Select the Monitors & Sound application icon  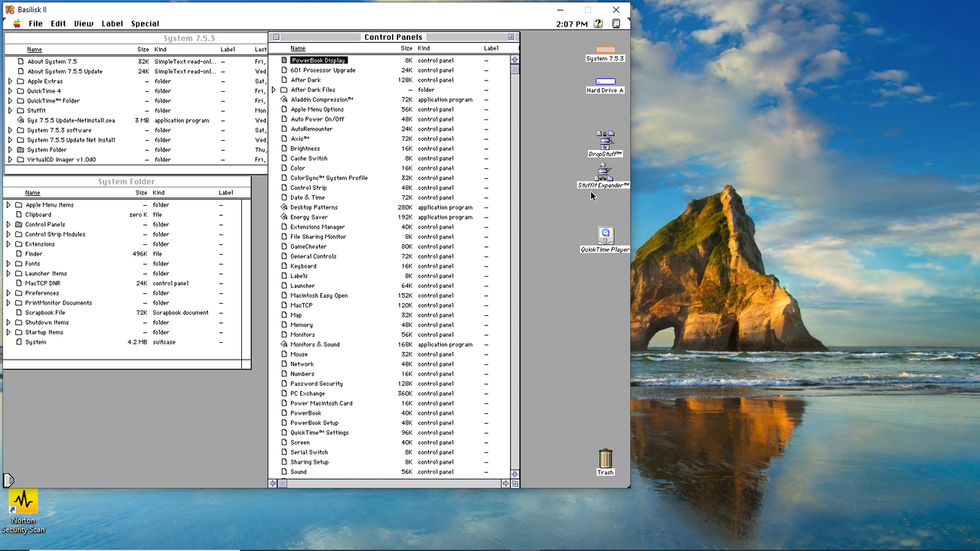284,344
